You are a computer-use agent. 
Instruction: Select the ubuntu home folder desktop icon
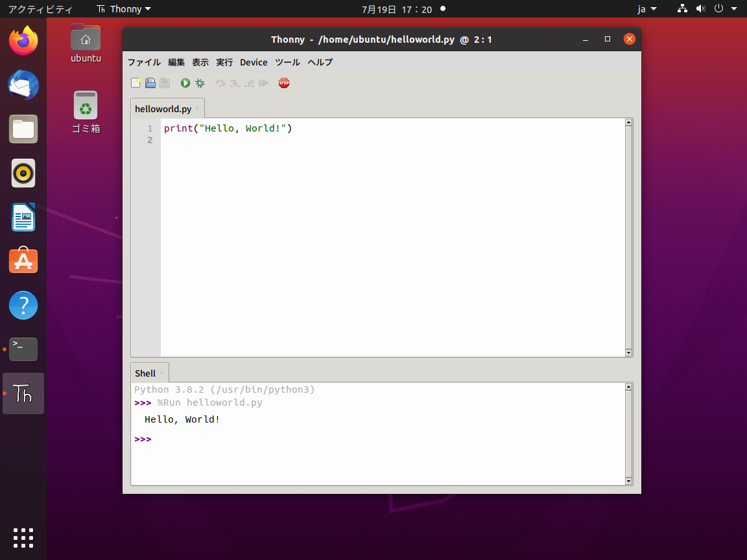pyautogui.click(x=86, y=44)
